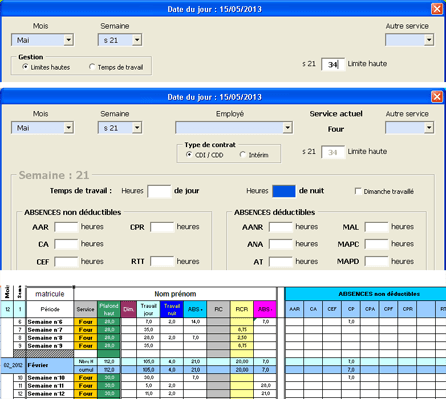Click the blue 'Travail nuit' column header

(172, 309)
